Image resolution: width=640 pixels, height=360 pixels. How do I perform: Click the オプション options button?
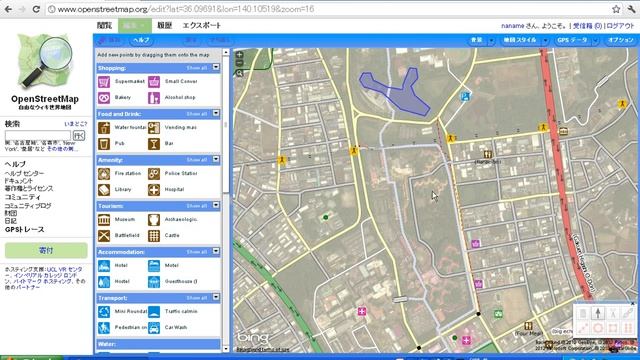tap(620, 40)
